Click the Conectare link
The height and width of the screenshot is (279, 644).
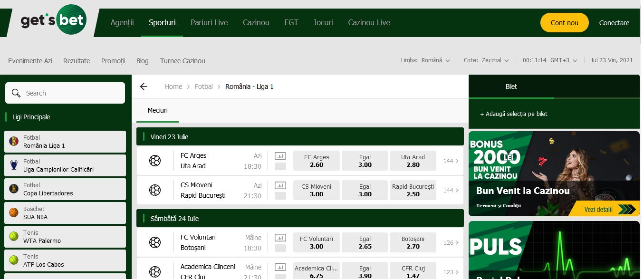(614, 23)
